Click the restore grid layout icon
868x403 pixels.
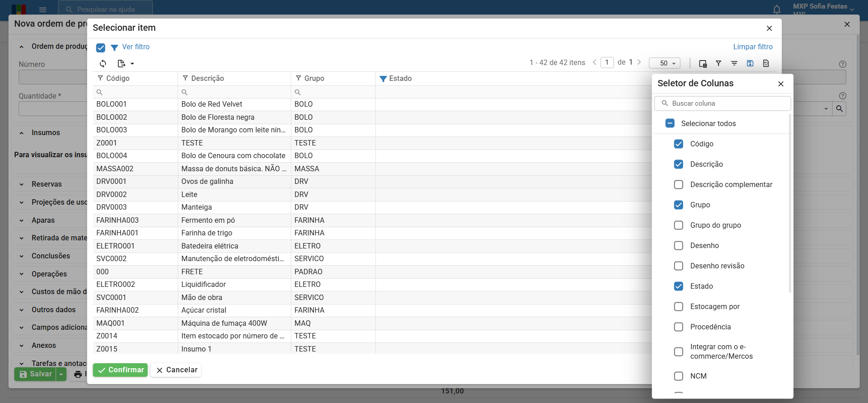[x=766, y=63]
